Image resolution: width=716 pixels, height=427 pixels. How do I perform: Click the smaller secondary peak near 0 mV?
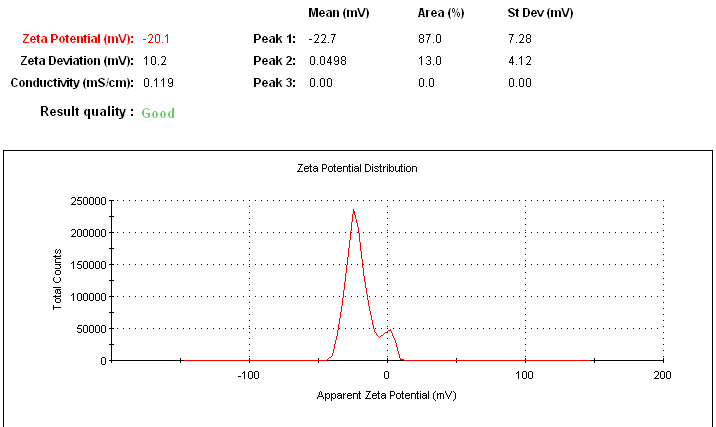click(x=391, y=330)
